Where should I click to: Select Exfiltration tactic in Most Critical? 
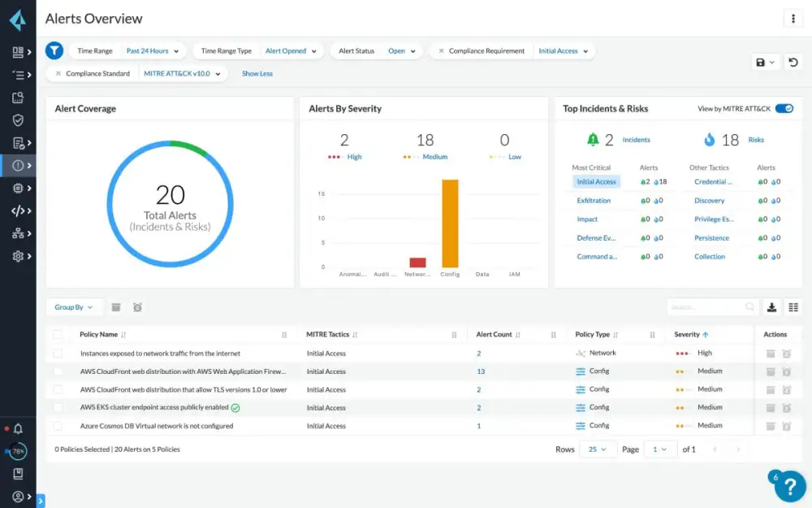594,201
